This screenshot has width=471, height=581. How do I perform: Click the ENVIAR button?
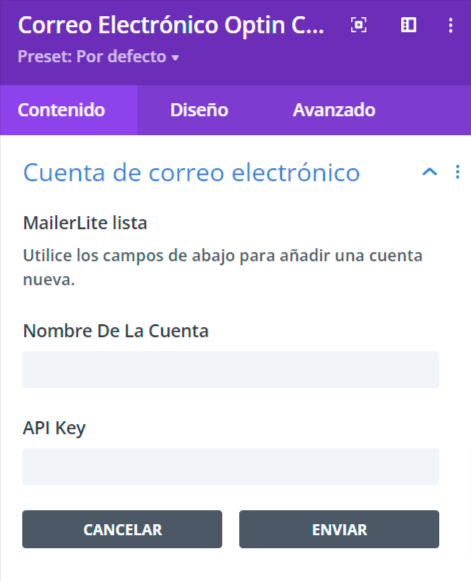click(339, 529)
